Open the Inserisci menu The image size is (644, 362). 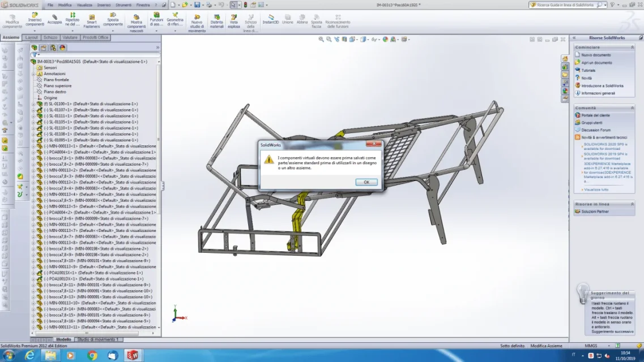[x=104, y=5]
